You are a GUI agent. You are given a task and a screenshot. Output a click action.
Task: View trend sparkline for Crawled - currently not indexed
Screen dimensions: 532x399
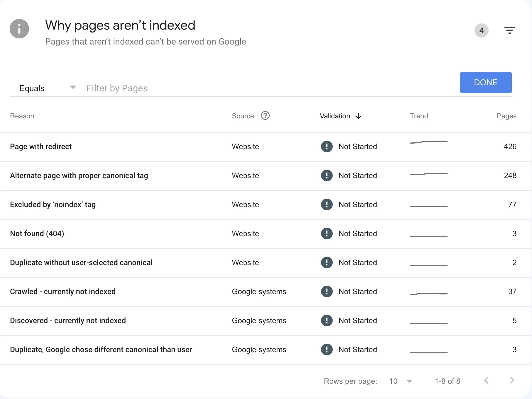click(428, 293)
